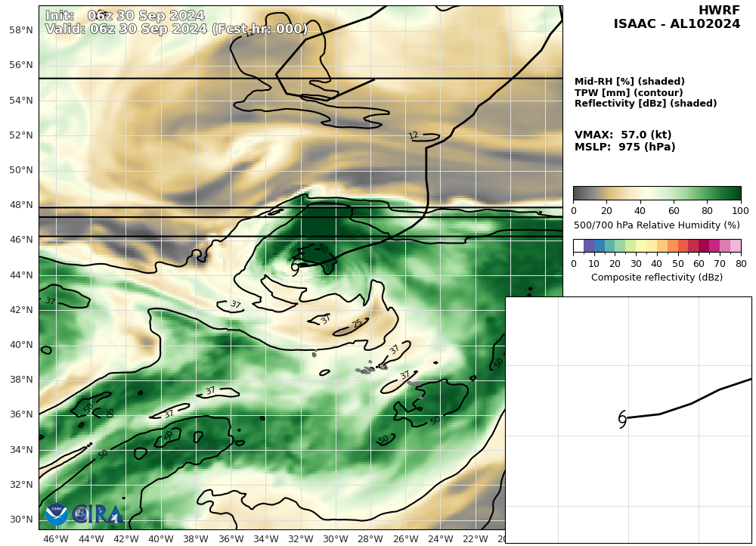Image resolution: width=756 pixels, height=546 pixels.
Task: Click the 46°W longitude axis label
Action: [56, 538]
